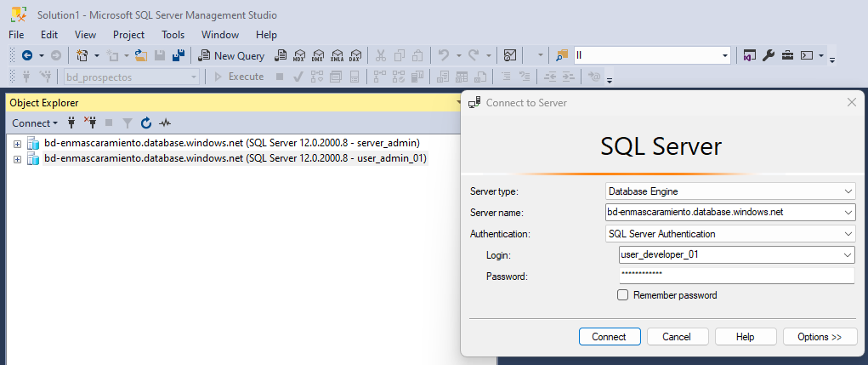This screenshot has width=868, height=365.
Task: Click the Execute button
Action: pyautogui.click(x=239, y=77)
